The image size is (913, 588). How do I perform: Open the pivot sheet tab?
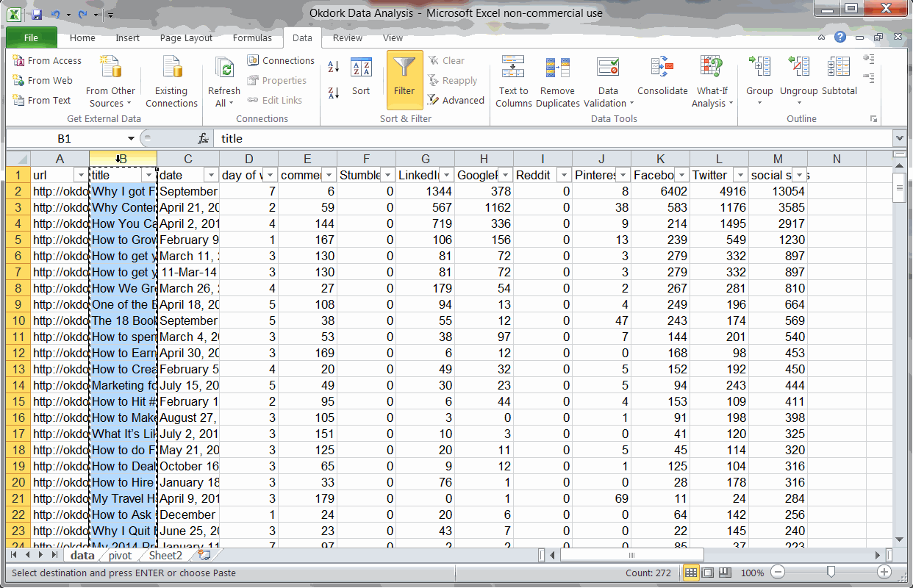click(x=120, y=556)
